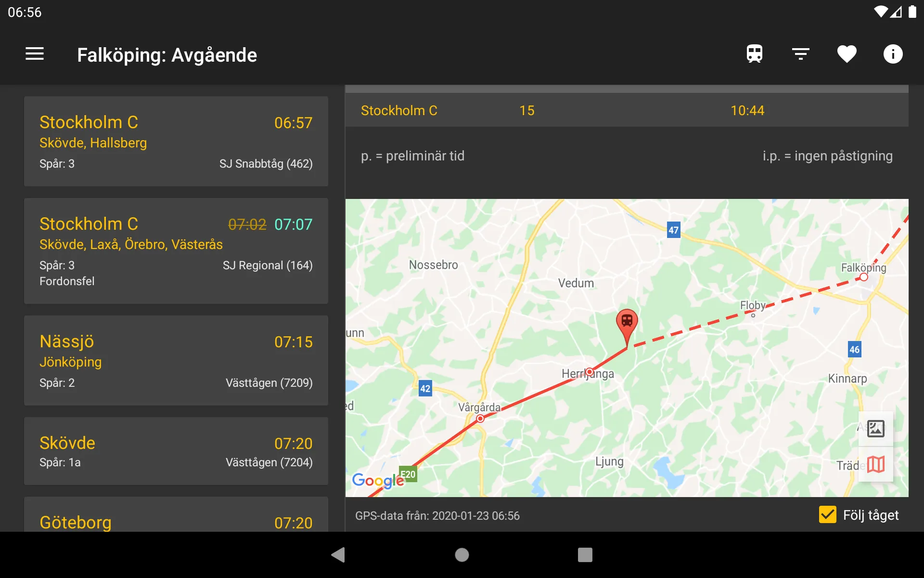This screenshot has width=924, height=578.
Task: Toggle the 'Följ tåget' checkbox
Action: coord(826,515)
